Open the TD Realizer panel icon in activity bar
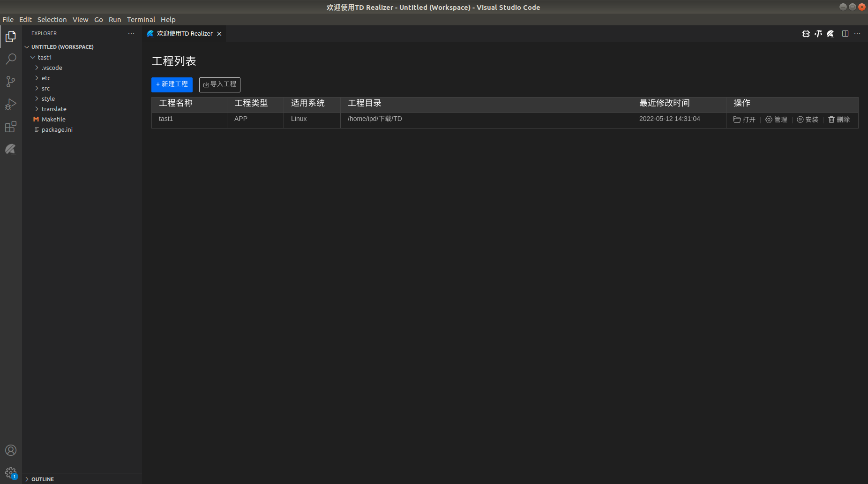Screen dimensions: 868x484 tap(10, 149)
